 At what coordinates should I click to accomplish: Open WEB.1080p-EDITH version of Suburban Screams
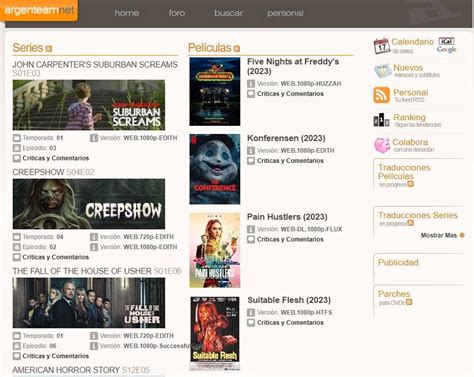(150, 138)
